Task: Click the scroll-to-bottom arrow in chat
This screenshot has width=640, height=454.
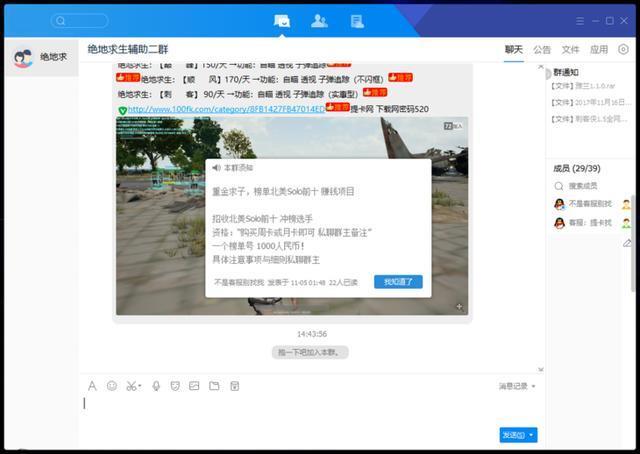Action: tap(541, 369)
